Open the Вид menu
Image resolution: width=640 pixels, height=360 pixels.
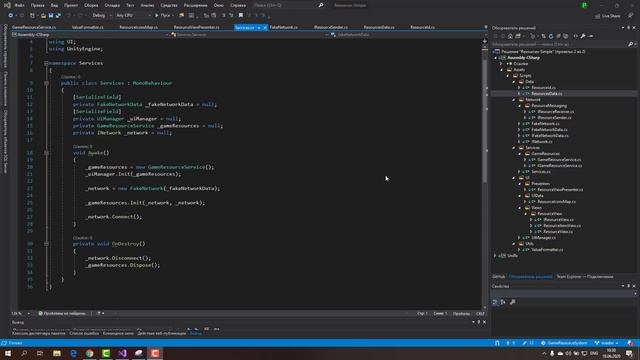54,5
